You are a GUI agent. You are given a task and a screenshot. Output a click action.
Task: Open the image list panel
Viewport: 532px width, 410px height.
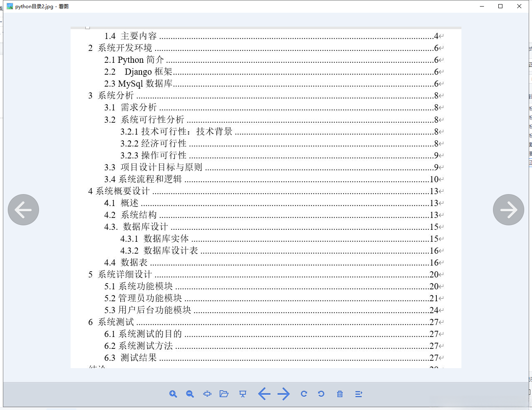pyautogui.click(x=358, y=394)
